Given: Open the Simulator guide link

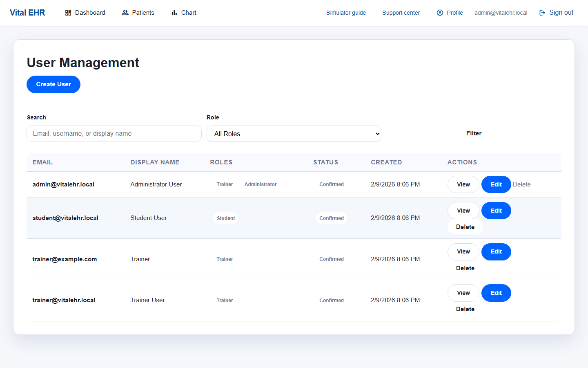Looking at the screenshot, I should [346, 13].
